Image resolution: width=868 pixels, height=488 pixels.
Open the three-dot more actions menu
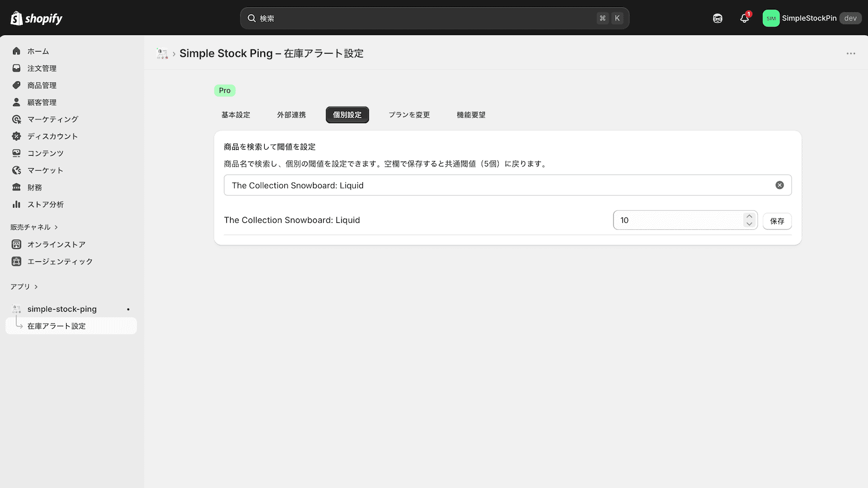pos(851,54)
